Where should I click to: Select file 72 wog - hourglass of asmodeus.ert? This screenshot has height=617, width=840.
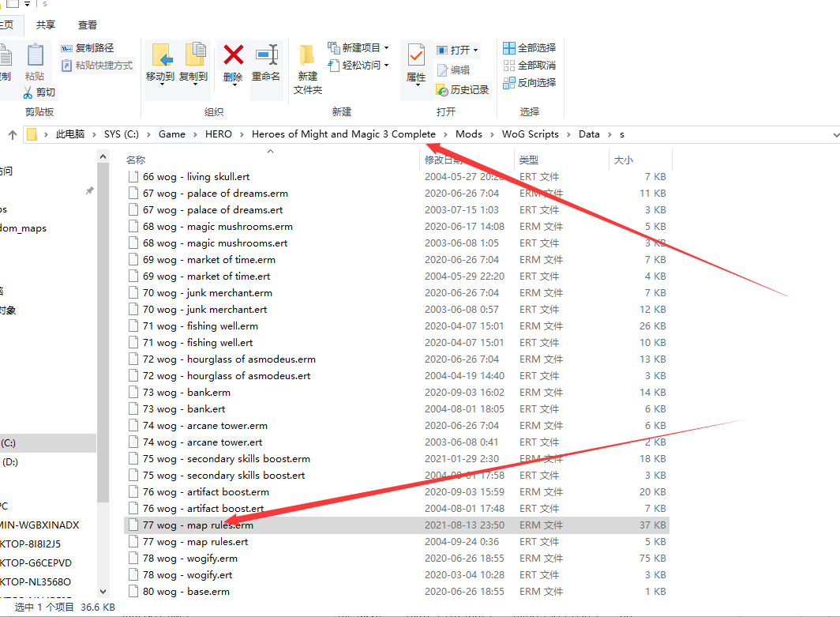[x=396, y=376]
